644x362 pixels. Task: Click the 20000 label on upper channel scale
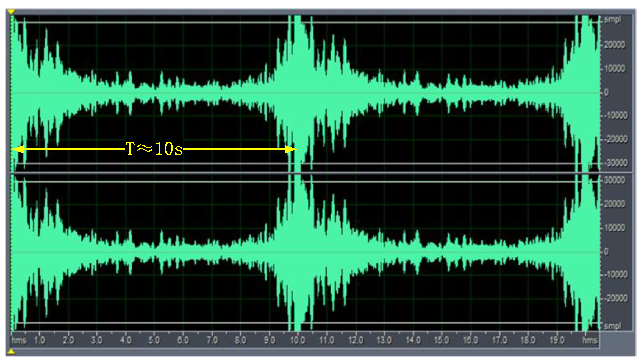click(x=615, y=44)
